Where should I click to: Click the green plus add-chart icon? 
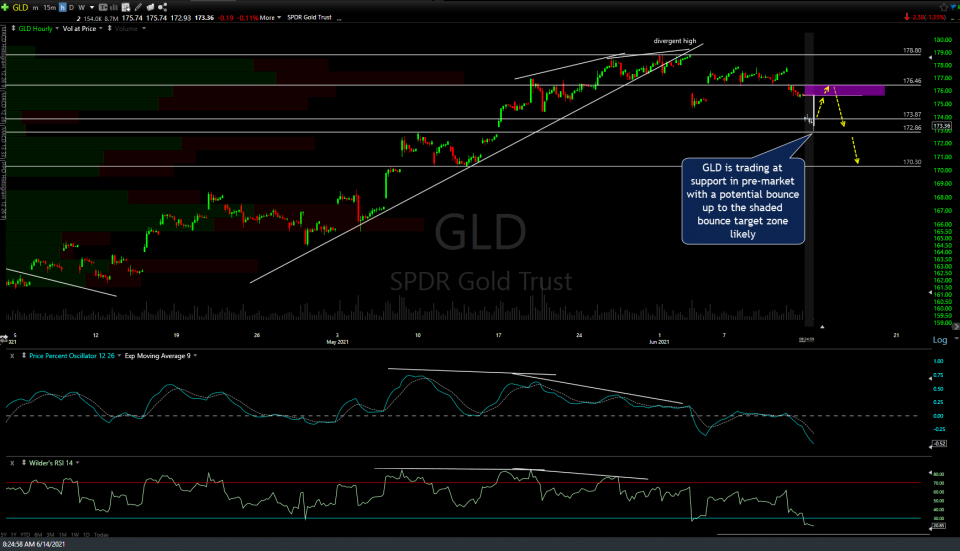(x=5, y=7)
